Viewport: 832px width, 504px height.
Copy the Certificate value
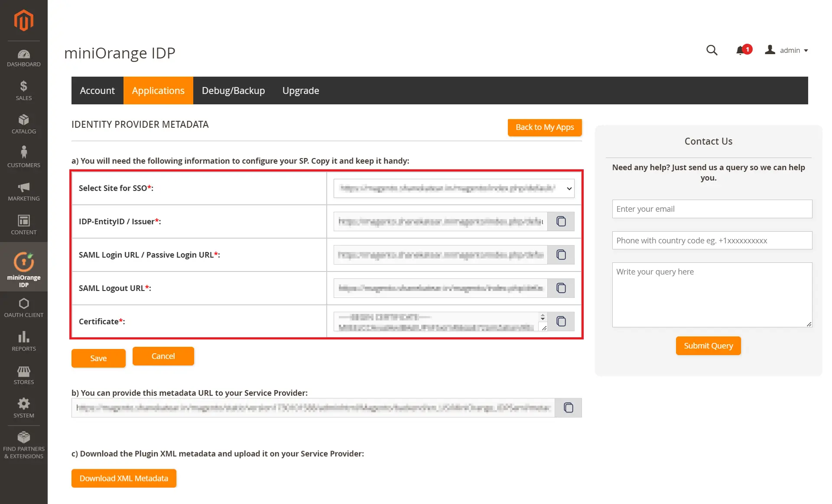point(561,321)
